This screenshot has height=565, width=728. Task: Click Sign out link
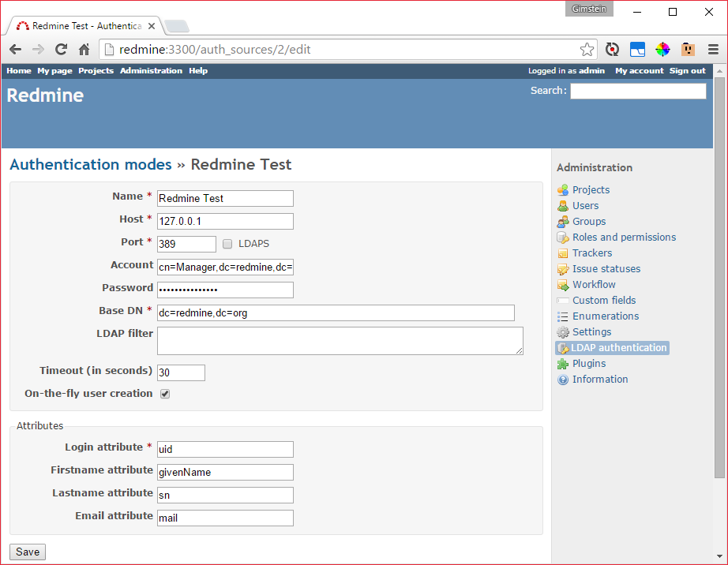(x=687, y=70)
